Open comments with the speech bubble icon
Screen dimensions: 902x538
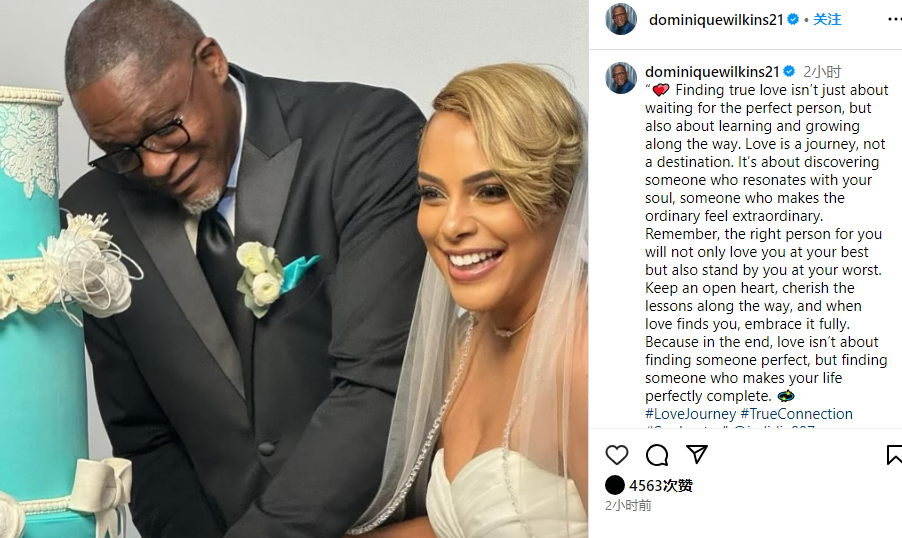(x=656, y=455)
